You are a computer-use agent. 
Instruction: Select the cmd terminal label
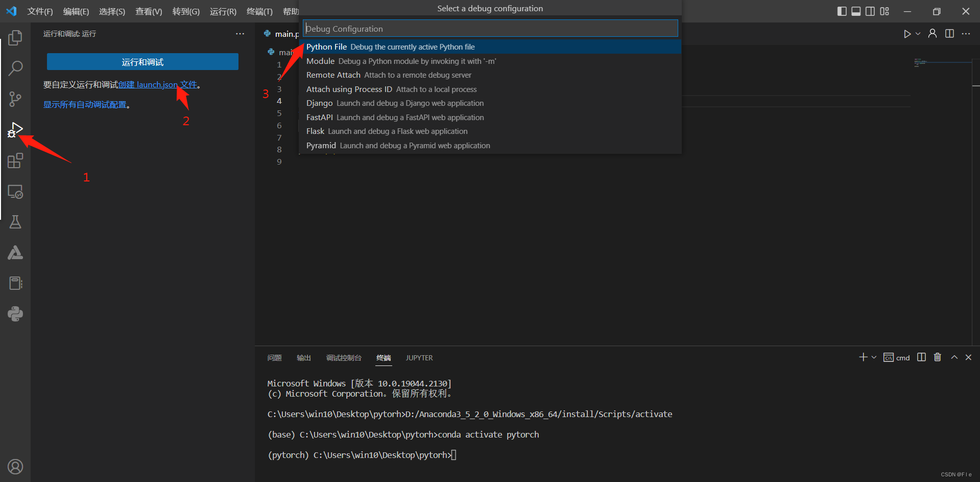click(x=897, y=358)
